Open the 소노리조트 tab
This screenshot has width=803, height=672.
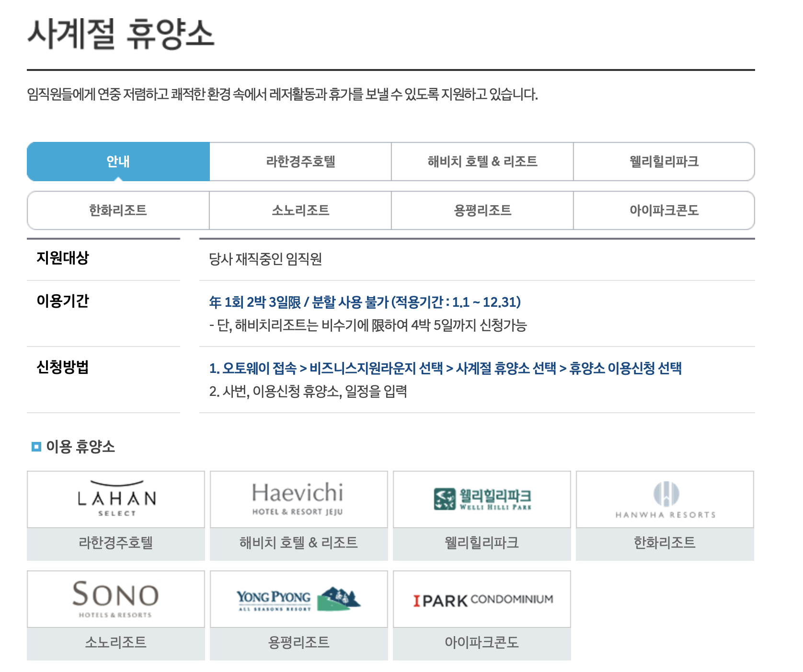click(300, 210)
